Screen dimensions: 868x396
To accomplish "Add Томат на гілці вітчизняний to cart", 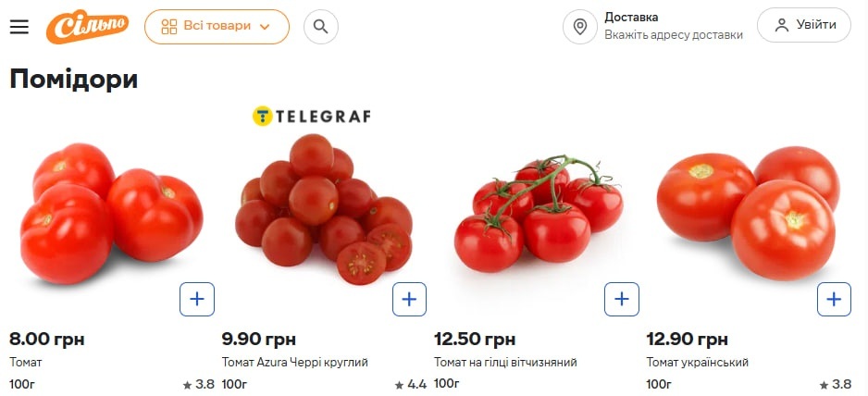I will tap(622, 299).
